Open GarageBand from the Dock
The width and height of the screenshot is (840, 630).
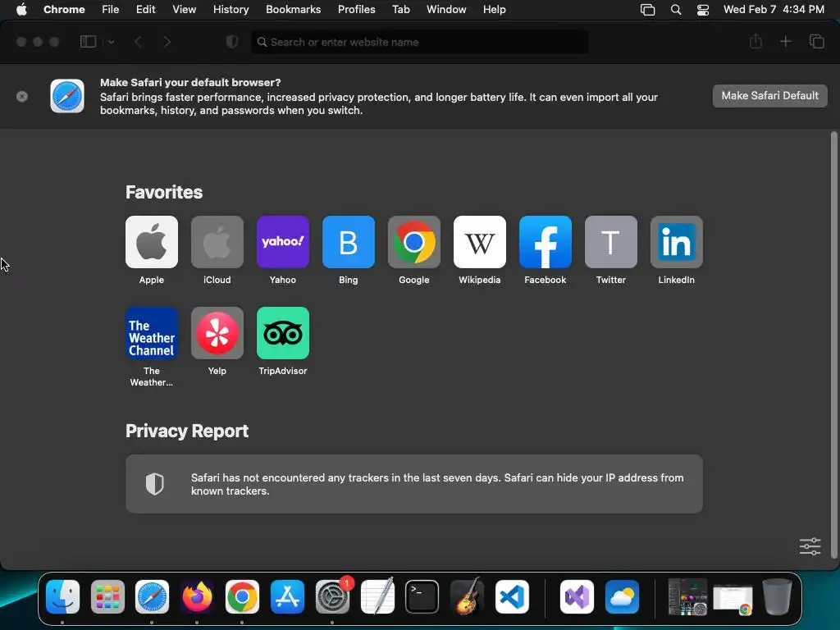(x=467, y=596)
